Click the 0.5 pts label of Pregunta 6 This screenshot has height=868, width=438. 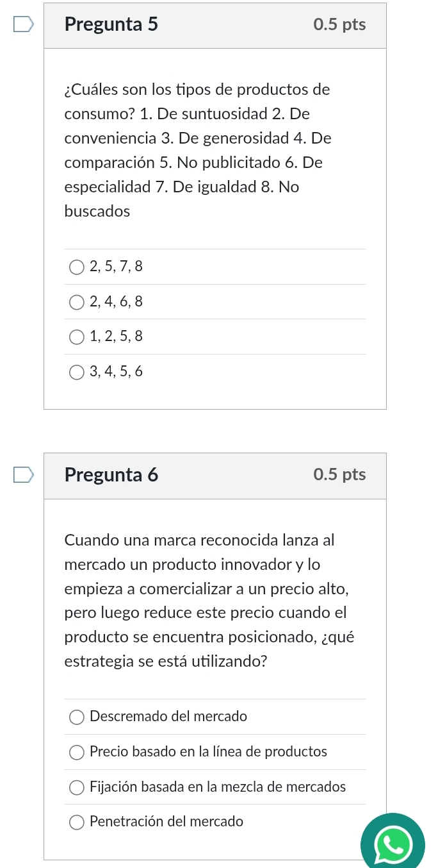tap(339, 474)
